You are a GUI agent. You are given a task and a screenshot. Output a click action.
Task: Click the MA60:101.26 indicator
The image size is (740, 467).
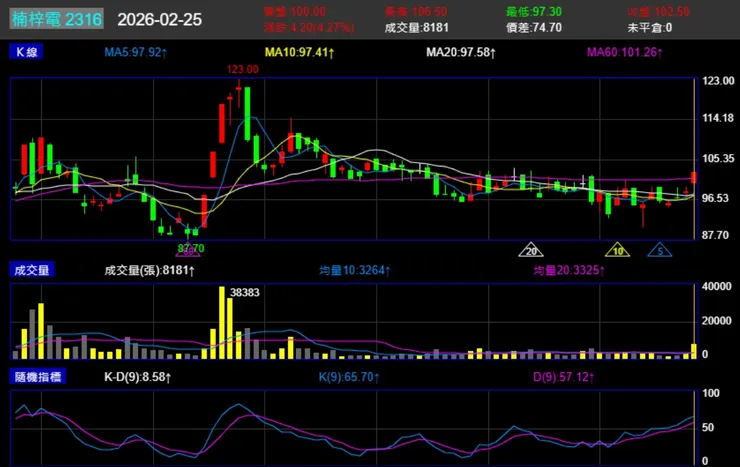625,52
